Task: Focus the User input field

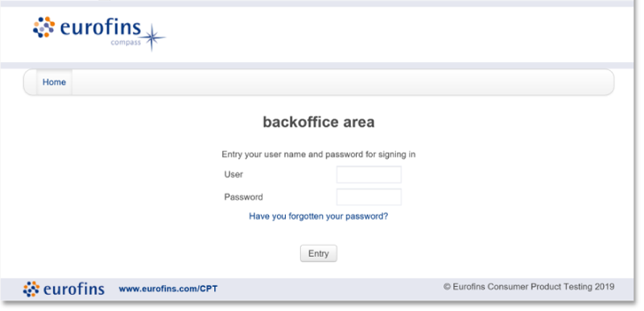Action: point(369,175)
